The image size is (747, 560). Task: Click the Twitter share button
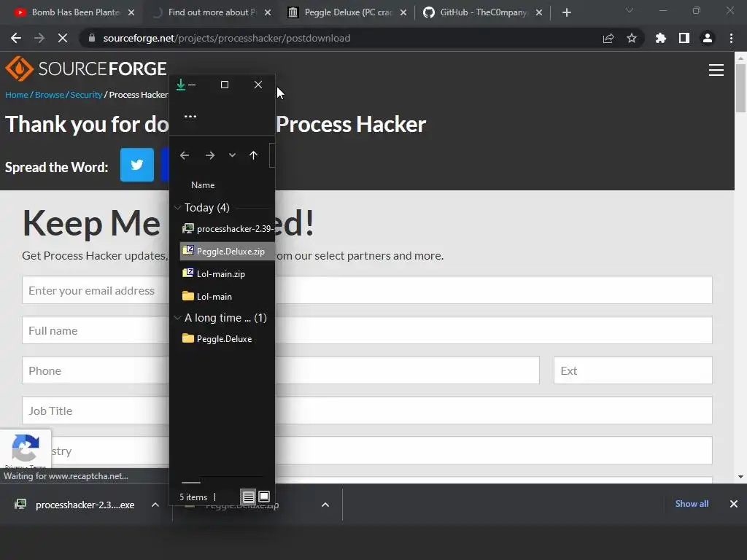coord(136,165)
